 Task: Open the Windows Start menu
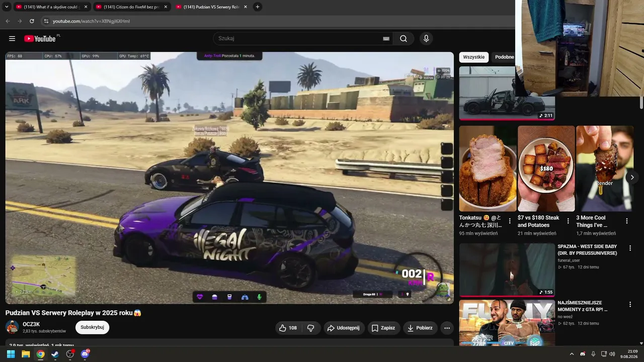click(11, 354)
